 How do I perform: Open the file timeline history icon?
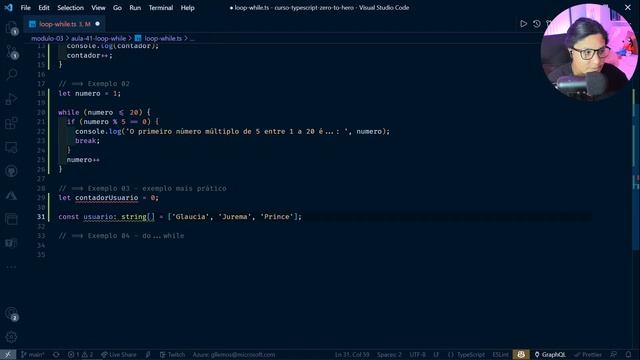tap(536, 24)
